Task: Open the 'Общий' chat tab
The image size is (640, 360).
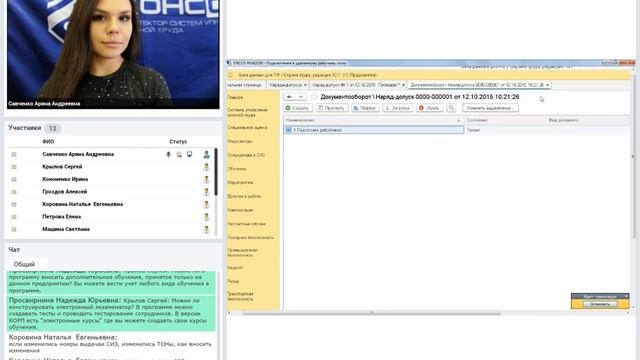Action: pos(24,264)
